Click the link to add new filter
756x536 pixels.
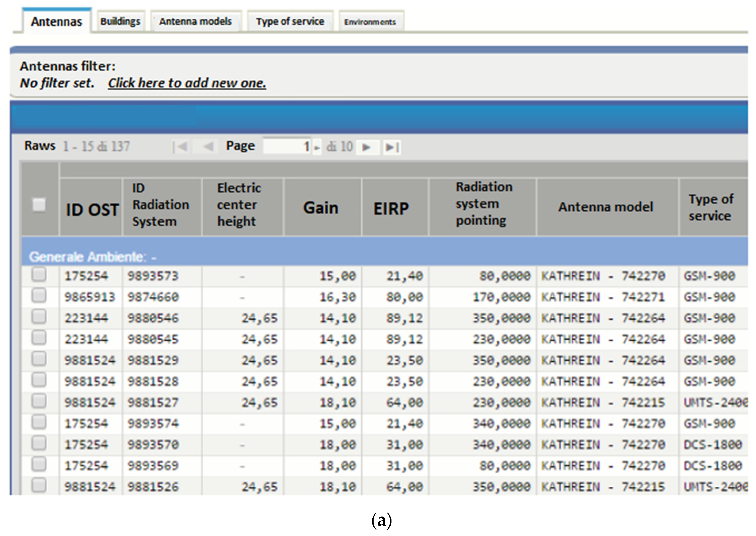click(x=187, y=83)
